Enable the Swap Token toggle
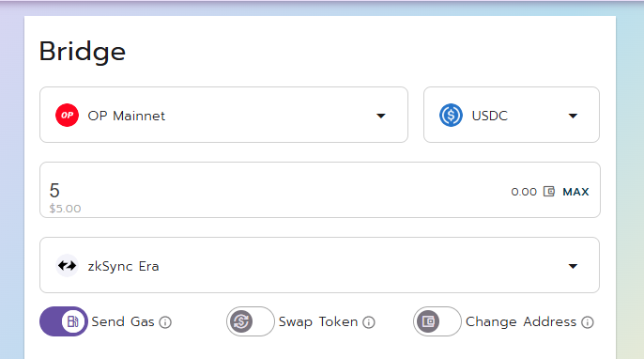The image size is (644, 359). (x=250, y=321)
